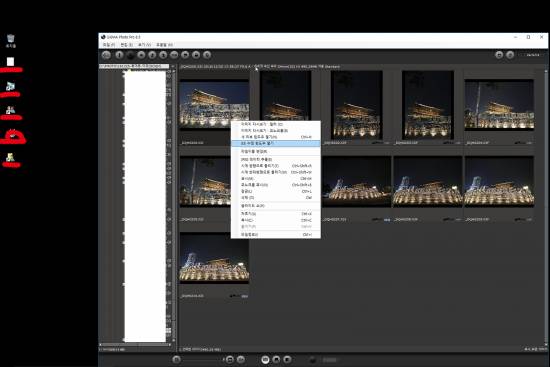Open the folder path dropdown arrow above the folder tree
The width and height of the screenshot is (550, 367).
(172, 66)
